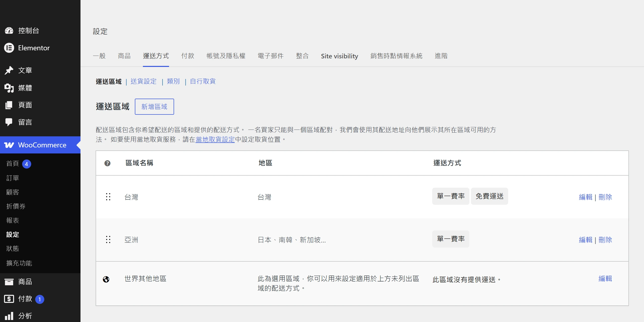Click the Elementor logo icon
Viewport: 644px width, 322px height.
click(9, 48)
